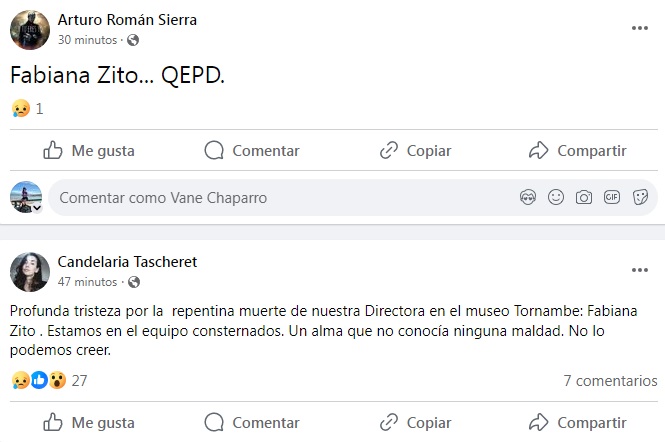Switch commenting profile via avatar arrow
Screen dimensions: 665x442
(x=37, y=208)
